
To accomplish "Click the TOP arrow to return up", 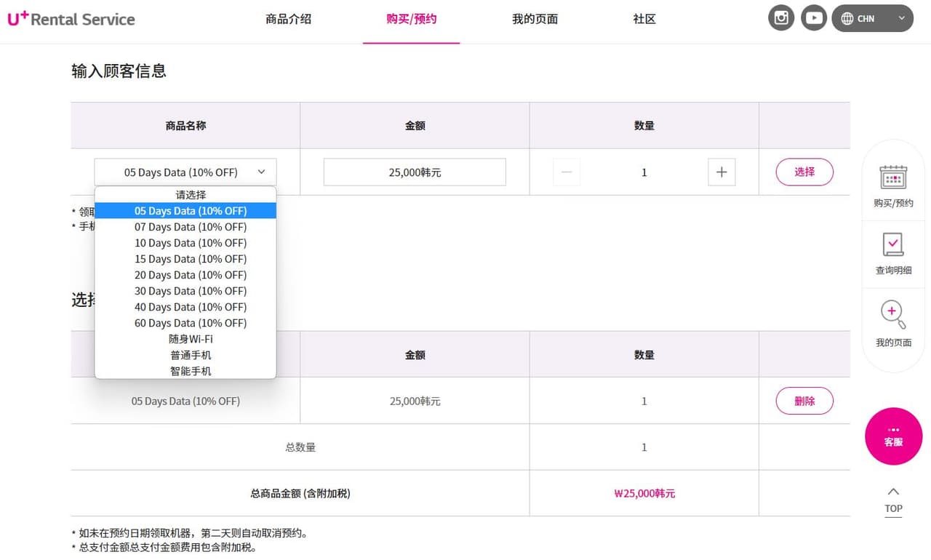I will coord(893,500).
